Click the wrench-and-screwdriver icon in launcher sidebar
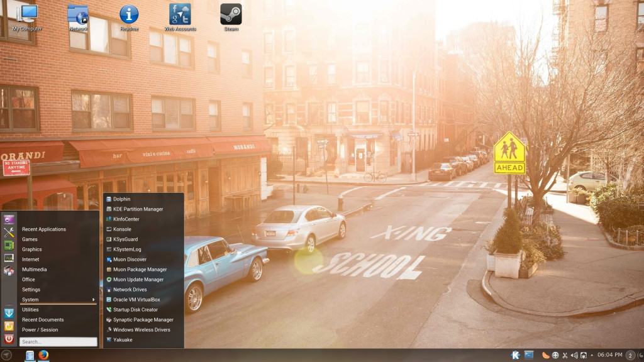 [x=9, y=233]
